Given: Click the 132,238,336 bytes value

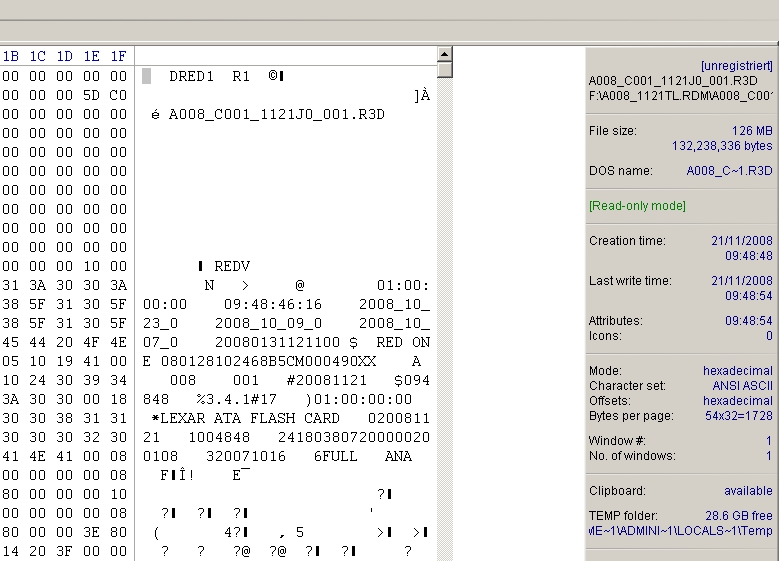Looking at the screenshot, I should (x=722, y=146).
